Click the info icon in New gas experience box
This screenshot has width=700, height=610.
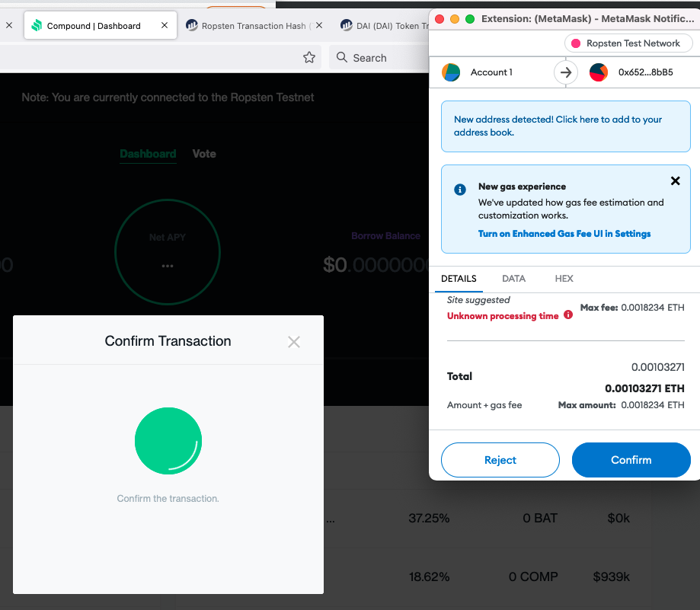pyautogui.click(x=460, y=190)
